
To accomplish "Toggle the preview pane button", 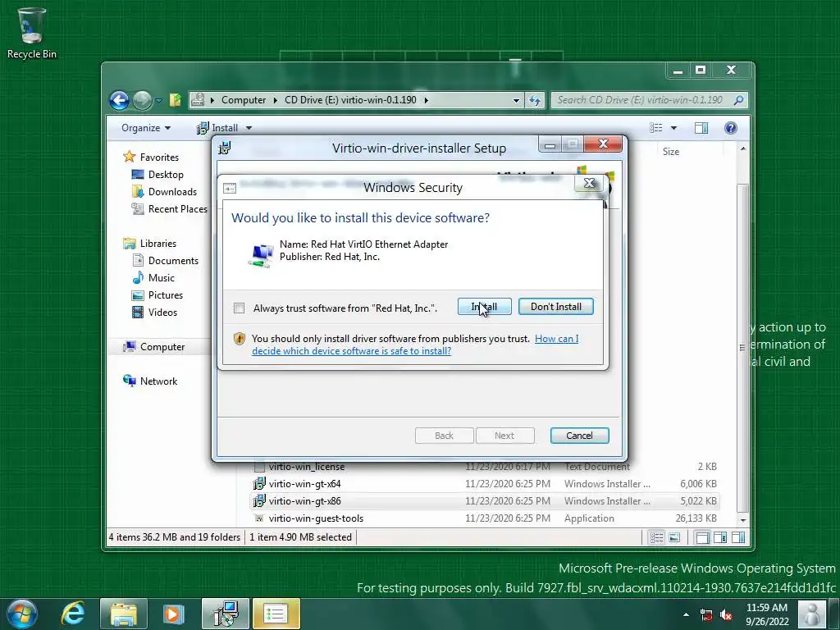I will (701, 128).
